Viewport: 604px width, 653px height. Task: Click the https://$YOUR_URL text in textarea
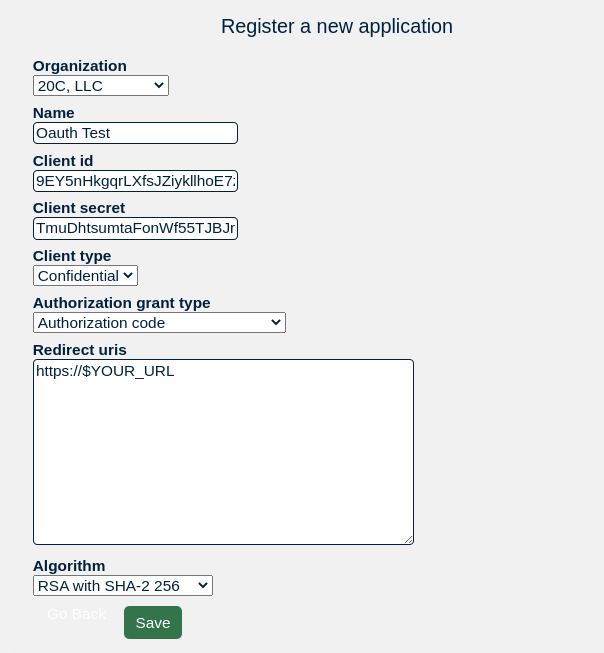[x=105, y=371]
